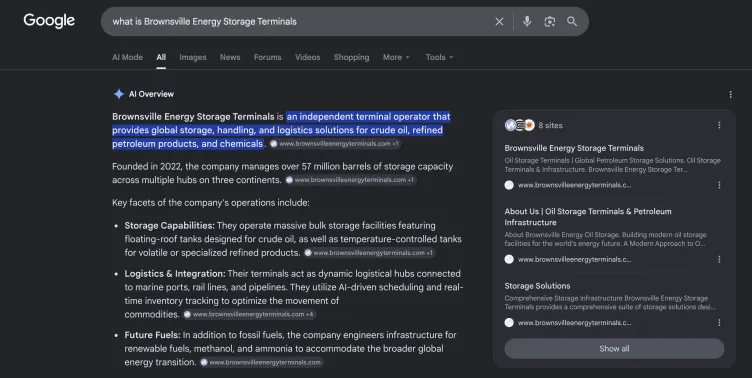752x378 pixels.
Task: Click favicon under Brownsville Energy Storage Terminals card
Action: pyautogui.click(x=509, y=185)
